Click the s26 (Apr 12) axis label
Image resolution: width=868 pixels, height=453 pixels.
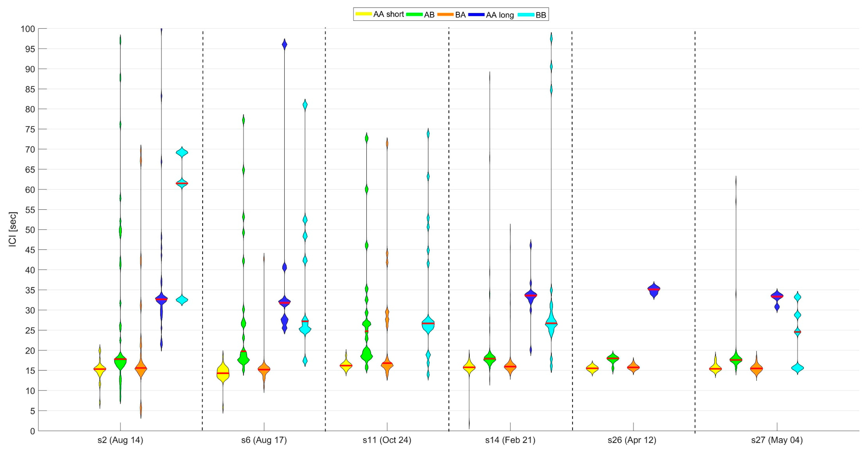click(632, 440)
